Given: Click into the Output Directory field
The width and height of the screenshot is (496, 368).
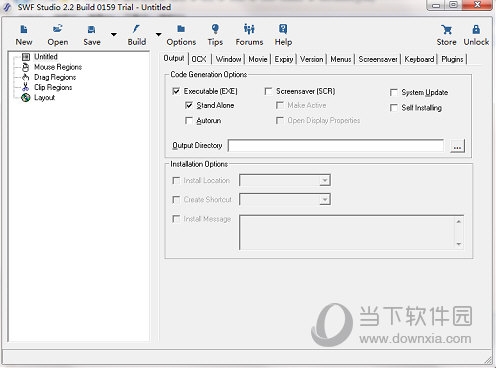Looking at the screenshot, I should [336, 146].
